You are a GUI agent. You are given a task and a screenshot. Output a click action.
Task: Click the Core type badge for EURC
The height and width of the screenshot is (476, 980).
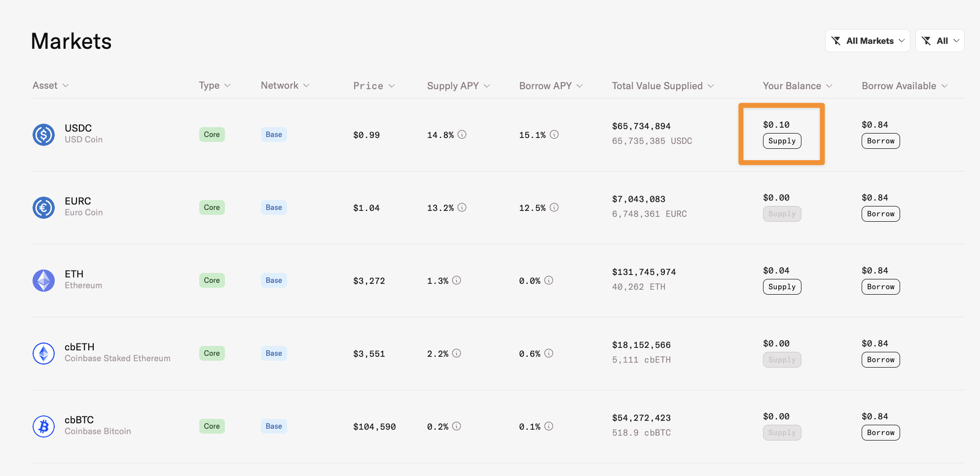(212, 207)
